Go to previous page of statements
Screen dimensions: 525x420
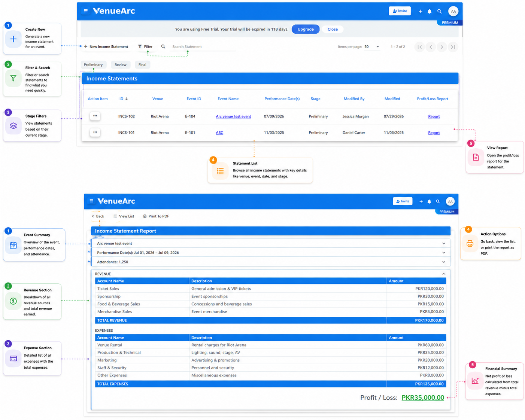[431, 47]
